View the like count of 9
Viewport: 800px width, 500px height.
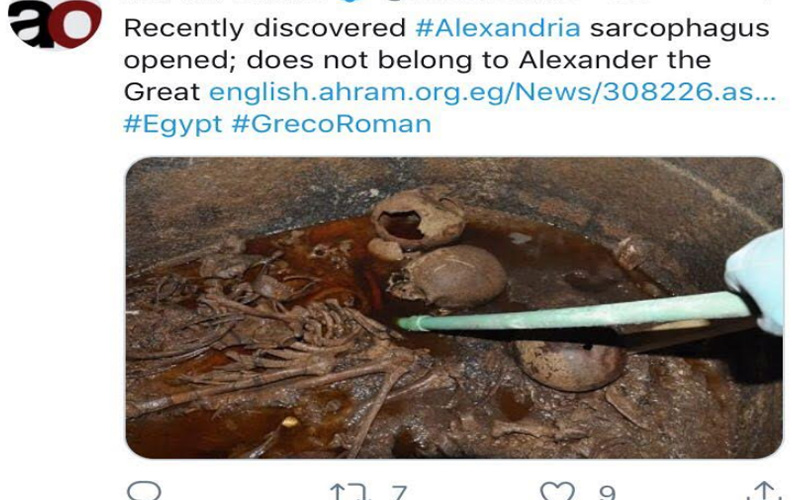(607, 492)
